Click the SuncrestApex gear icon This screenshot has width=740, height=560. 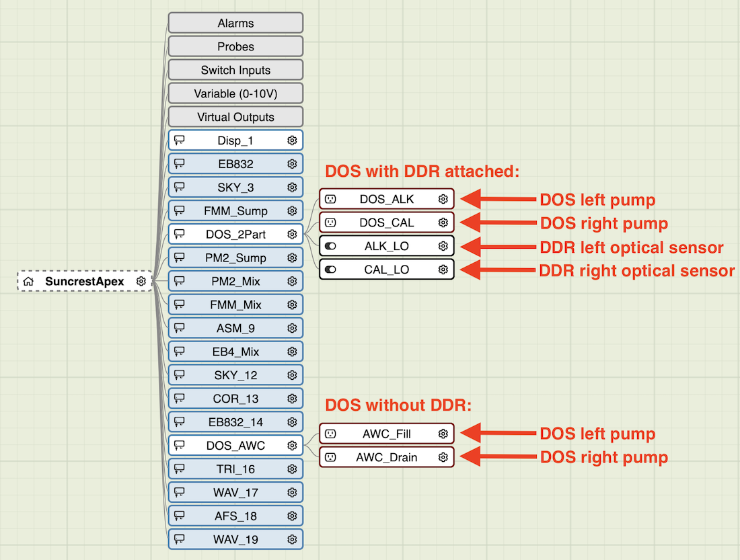pyautogui.click(x=141, y=282)
